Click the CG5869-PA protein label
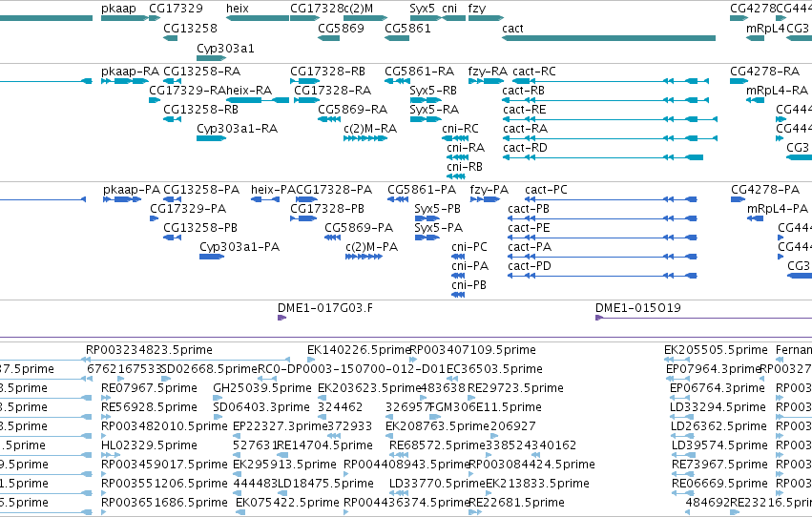The image size is (812, 517). tap(359, 228)
